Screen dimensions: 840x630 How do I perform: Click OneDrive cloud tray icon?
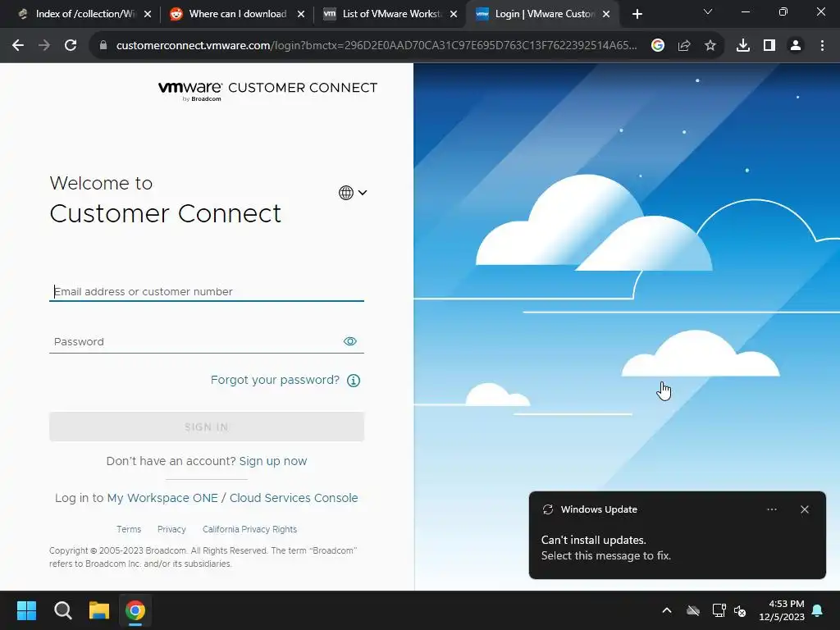[x=693, y=610]
